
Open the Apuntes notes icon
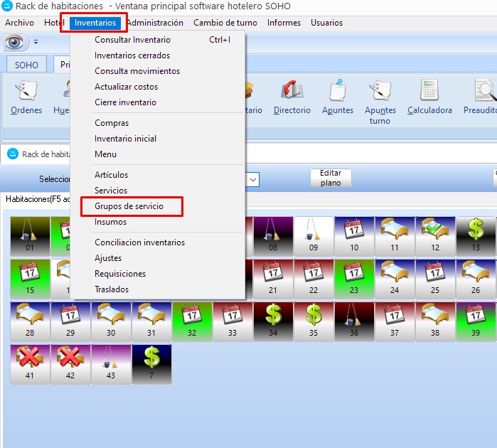coord(338,92)
